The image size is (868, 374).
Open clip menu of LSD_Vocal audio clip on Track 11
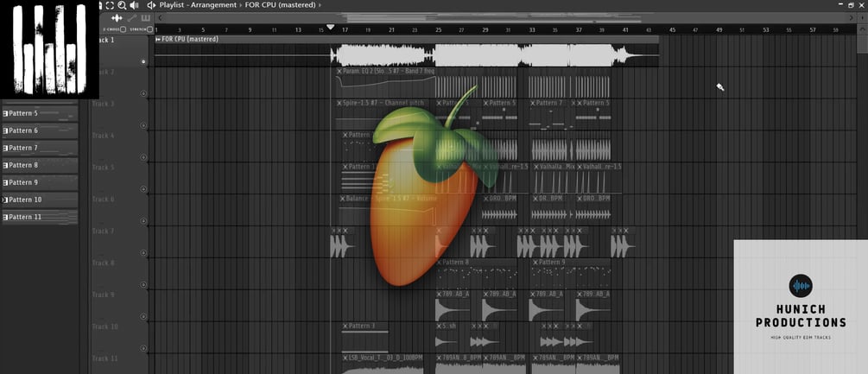coord(345,358)
